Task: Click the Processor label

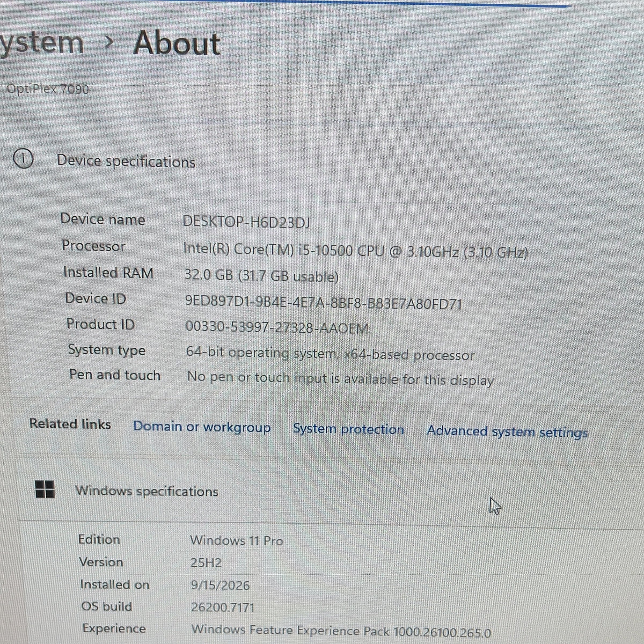Action: click(x=93, y=245)
